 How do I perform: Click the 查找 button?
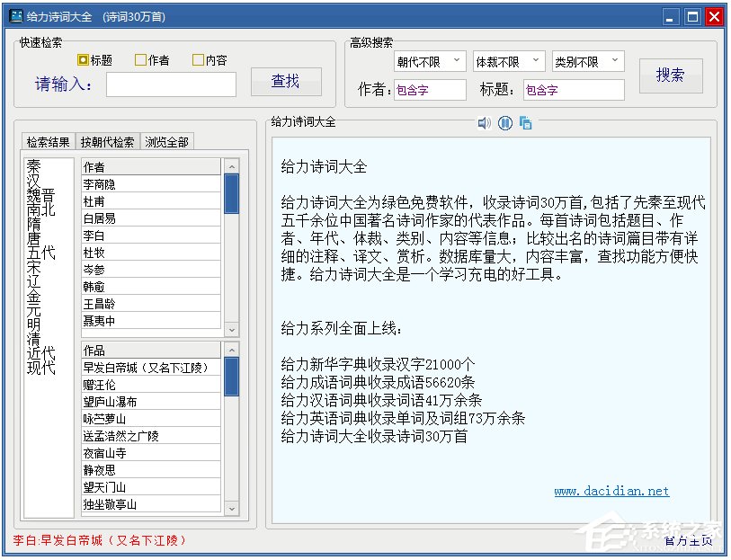coord(286,82)
